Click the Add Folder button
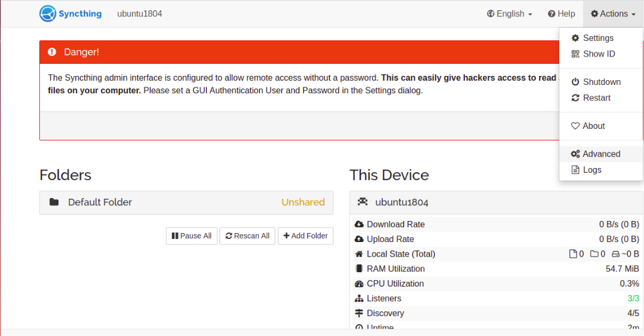Image resolution: width=644 pixels, height=336 pixels. [306, 236]
